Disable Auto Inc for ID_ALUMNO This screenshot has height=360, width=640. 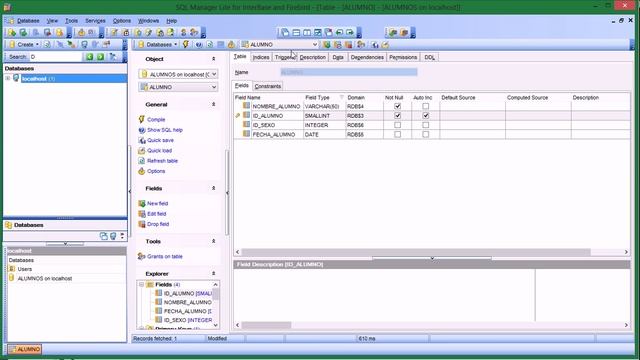pos(425,116)
